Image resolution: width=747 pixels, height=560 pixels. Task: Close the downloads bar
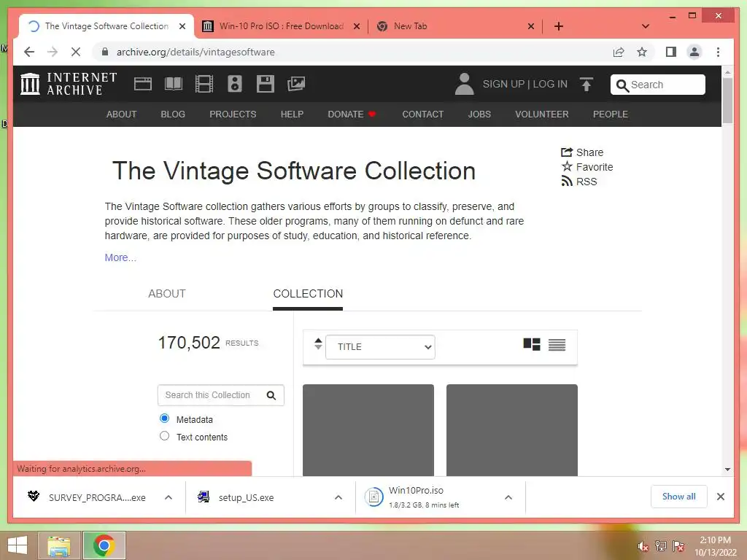pyautogui.click(x=720, y=497)
